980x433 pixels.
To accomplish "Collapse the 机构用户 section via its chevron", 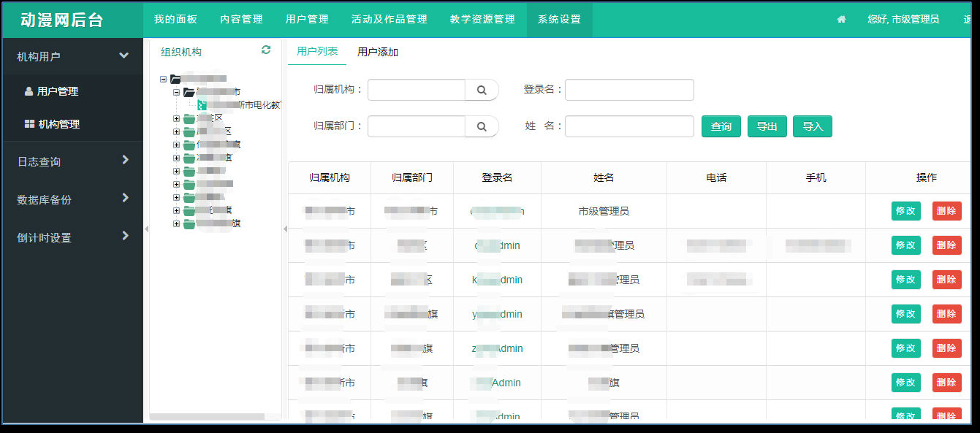I will point(124,55).
